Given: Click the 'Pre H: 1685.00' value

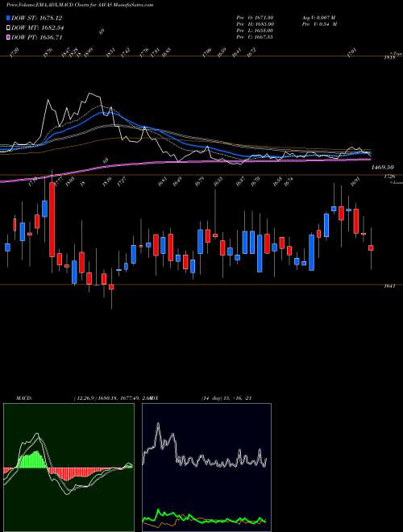Looking at the screenshot, I should pos(255,24).
